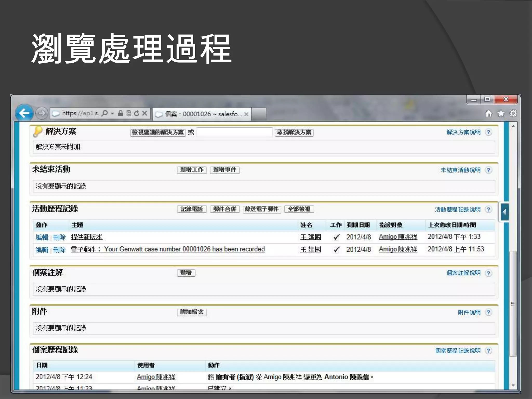Click the vertical scrollbar thumb
This screenshot has height=399, width=532.
513,303
